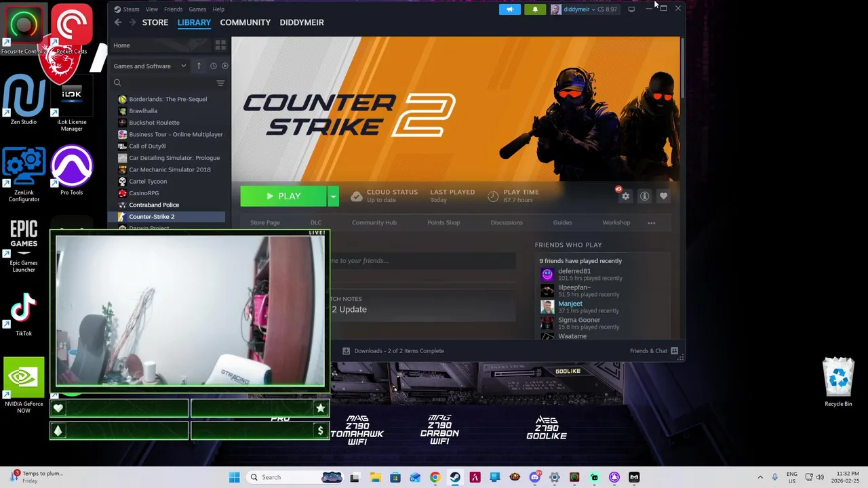Click the library search magnifier icon
The width and height of the screenshot is (868, 488).
click(117, 83)
